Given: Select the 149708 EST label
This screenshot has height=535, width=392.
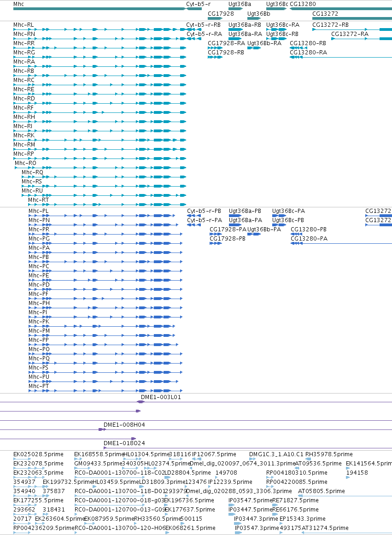Looking at the screenshot, I should (226, 473).
